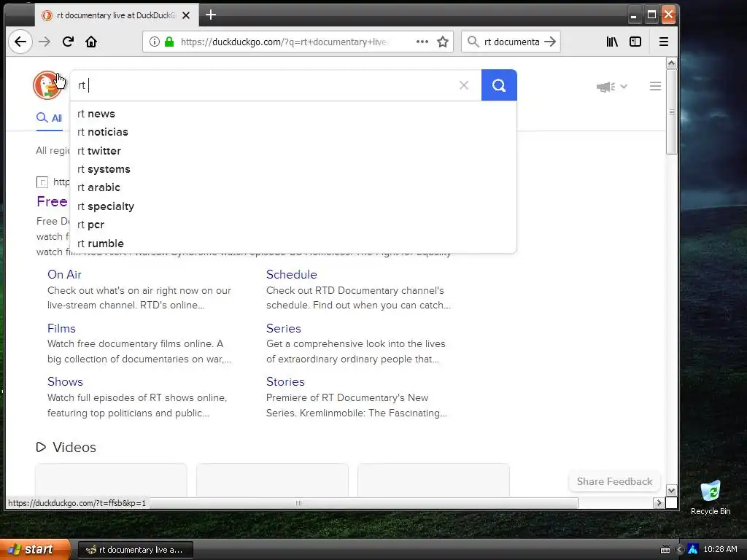Clear the DuckDuckGo search field
This screenshot has height=560, width=747.
pos(464,85)
